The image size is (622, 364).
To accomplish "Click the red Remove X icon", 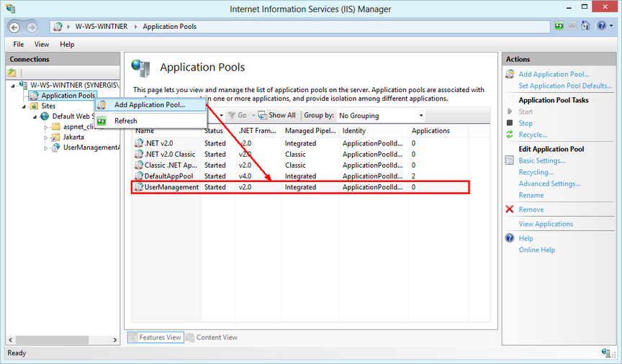I will [x=510, y=209].
